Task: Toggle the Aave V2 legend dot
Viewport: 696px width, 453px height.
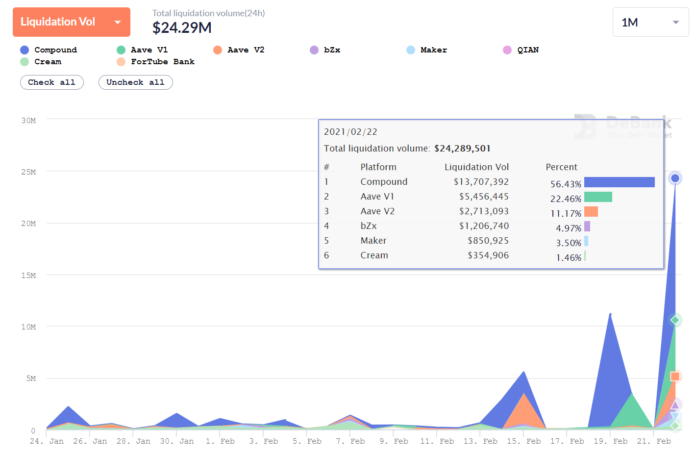Action: [216, 49]
